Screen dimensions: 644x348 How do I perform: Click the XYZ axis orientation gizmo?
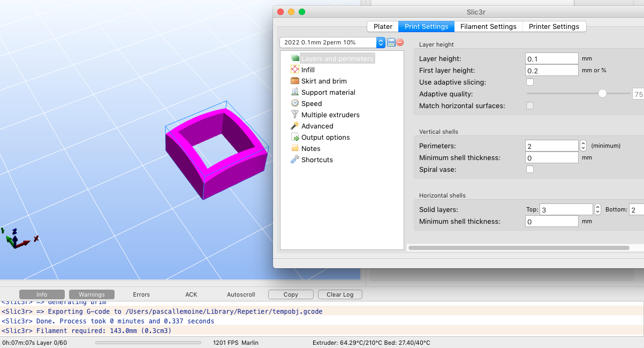(x=19, y=238)
